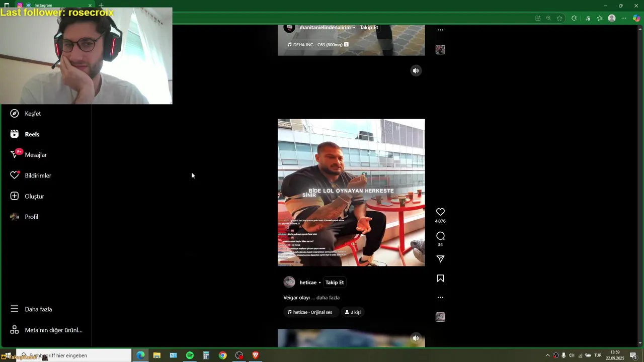Switch the TUR keyboard language indicator
644x362 pixels.
coord(598,355)
